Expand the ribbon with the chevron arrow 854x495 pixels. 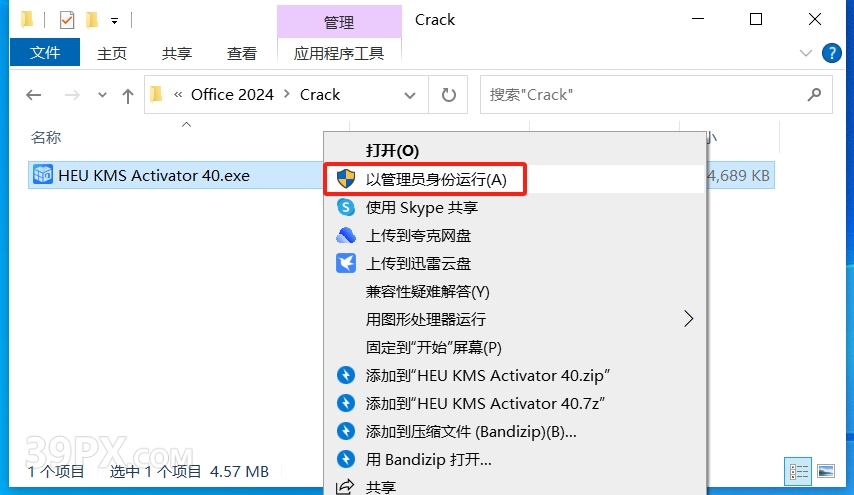(x=806, y=53)
